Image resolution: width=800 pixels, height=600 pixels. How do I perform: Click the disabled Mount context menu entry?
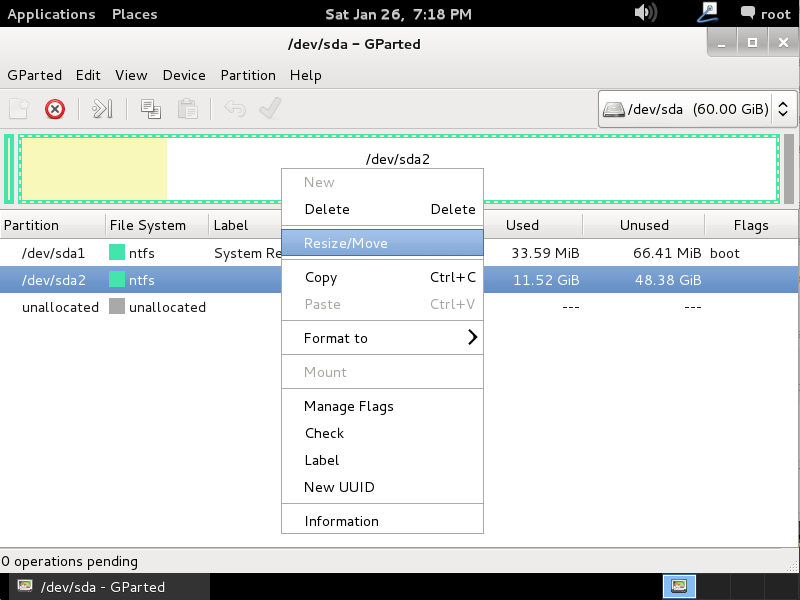point(382,372)
